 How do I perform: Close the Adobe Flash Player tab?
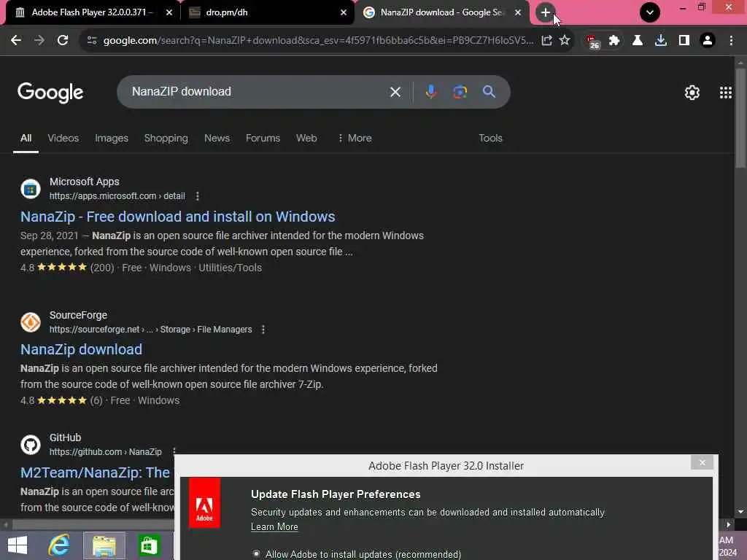tap(169, 12)
